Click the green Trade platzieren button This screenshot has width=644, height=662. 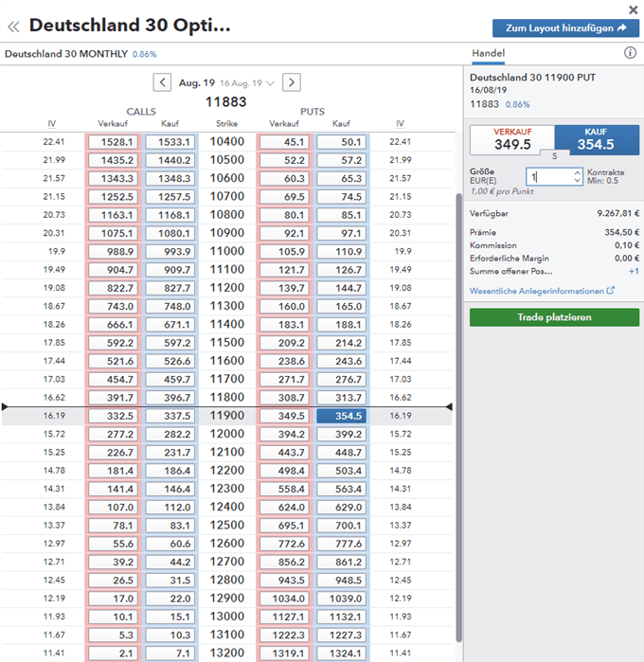pos(554,317)
